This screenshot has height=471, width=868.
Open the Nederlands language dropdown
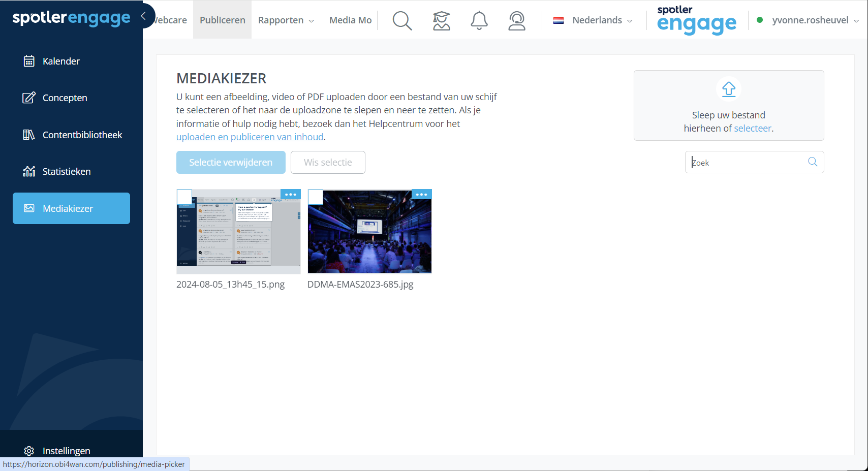click(x=593, y=20)
